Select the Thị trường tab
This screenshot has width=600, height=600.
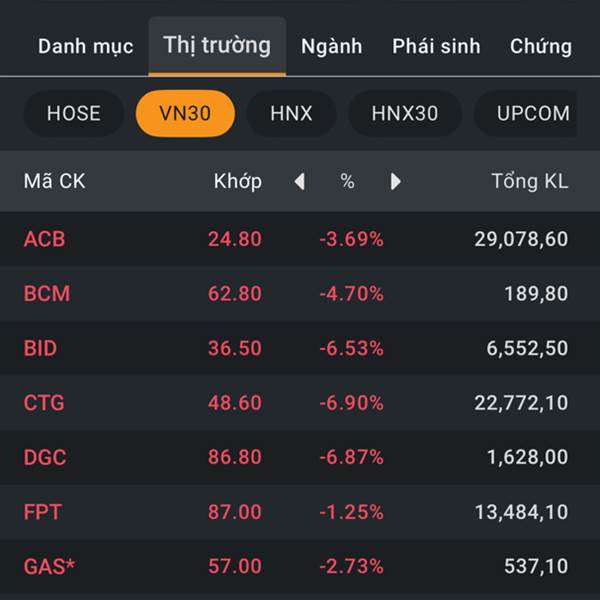(217, 45)
